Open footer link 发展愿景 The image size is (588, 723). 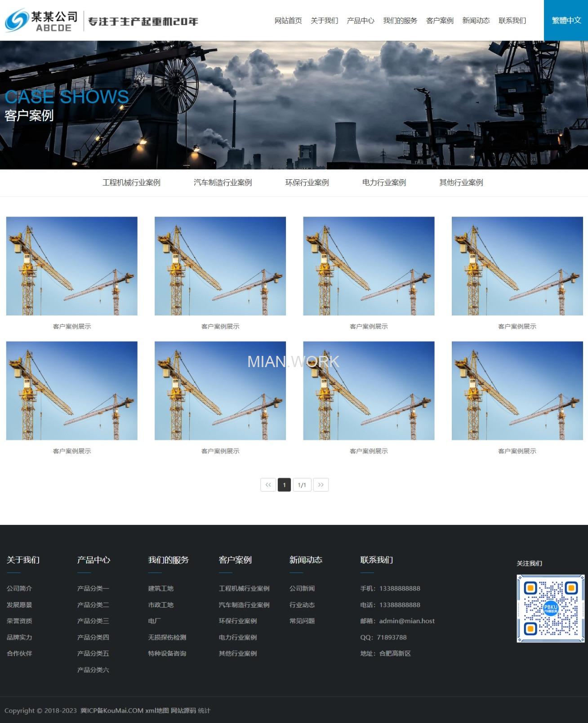19,605
